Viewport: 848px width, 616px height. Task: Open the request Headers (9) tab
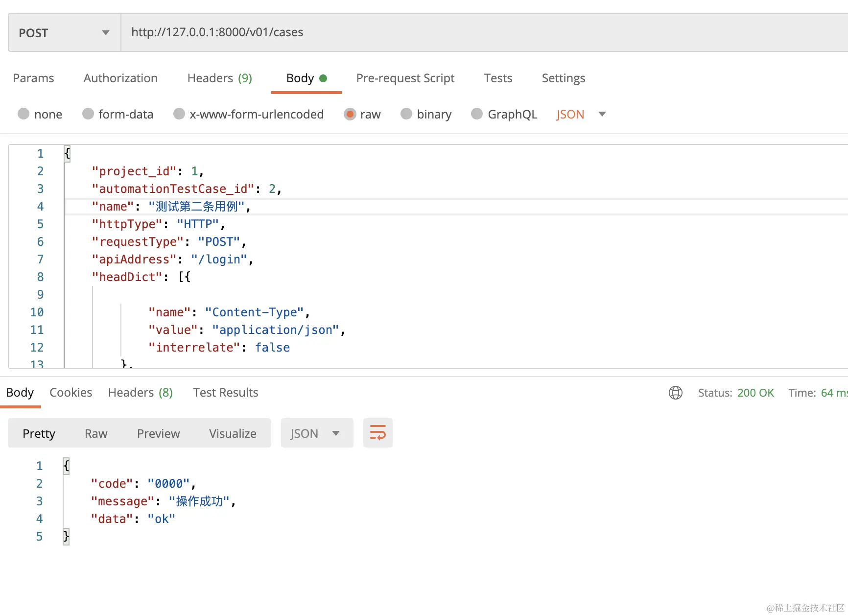219,78
